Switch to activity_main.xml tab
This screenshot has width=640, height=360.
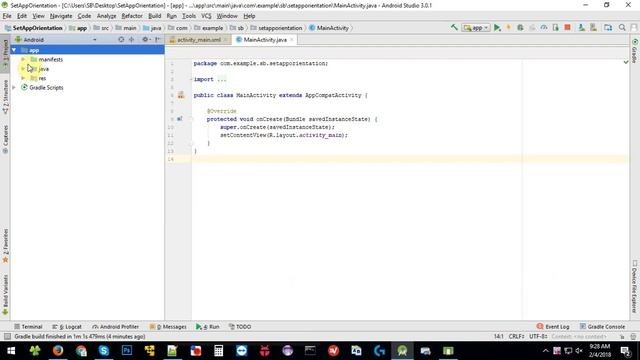point(198,40)
